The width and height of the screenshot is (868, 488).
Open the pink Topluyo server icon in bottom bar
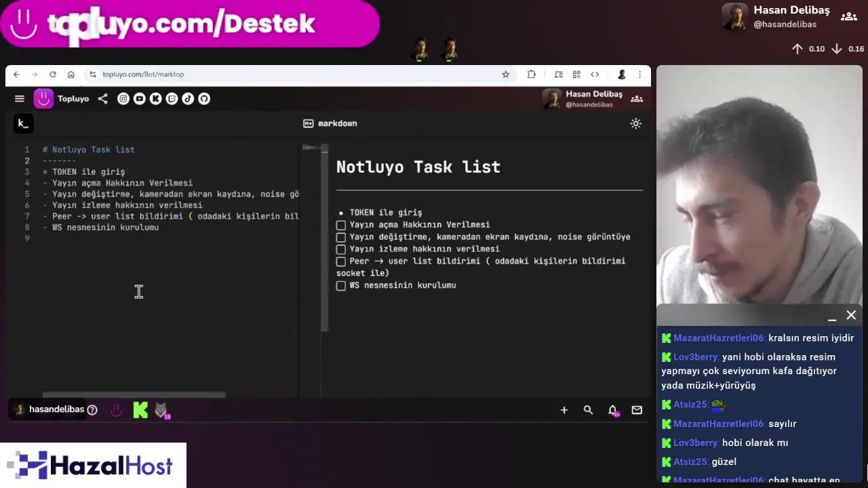click(x=117, y=410)
